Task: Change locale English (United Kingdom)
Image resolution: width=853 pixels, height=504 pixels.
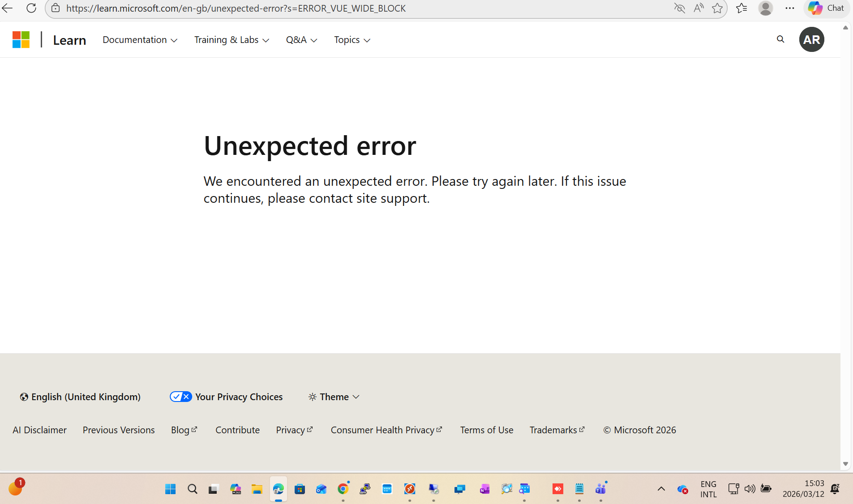Action: click(80, 397)
